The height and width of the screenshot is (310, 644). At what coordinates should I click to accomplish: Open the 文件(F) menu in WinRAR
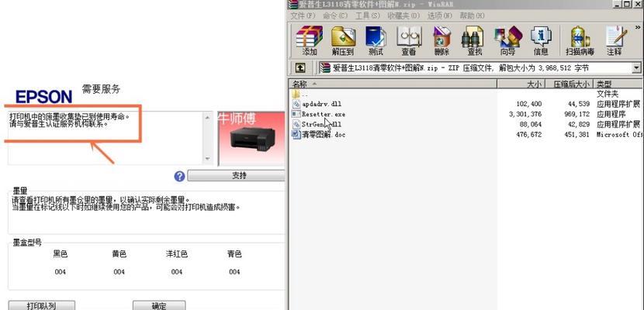tap(303, 15)
